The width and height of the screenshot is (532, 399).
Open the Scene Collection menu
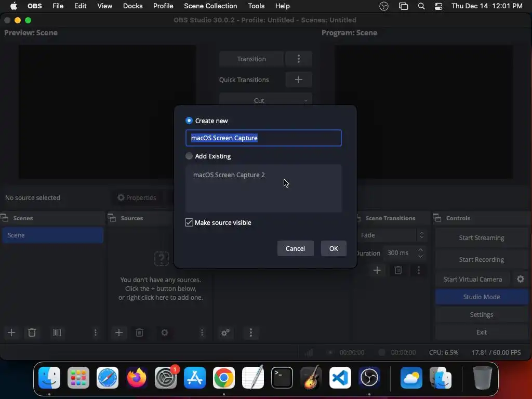(210, 6)
